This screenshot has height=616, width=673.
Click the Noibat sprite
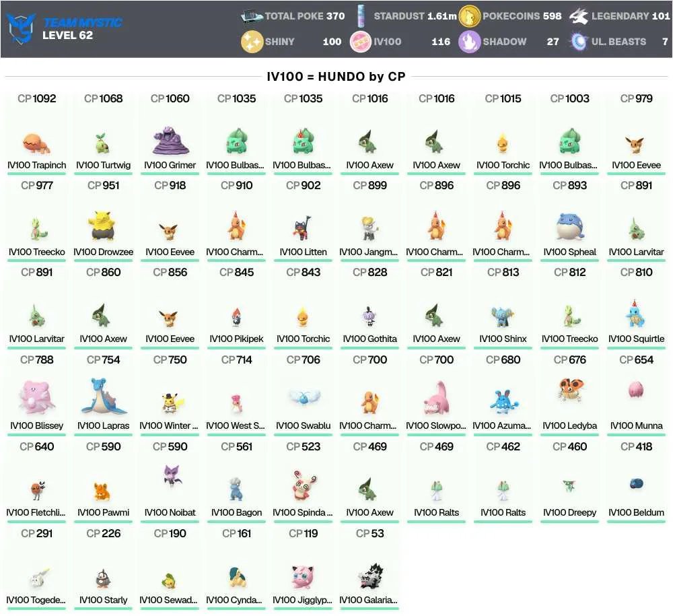[171, 475]
